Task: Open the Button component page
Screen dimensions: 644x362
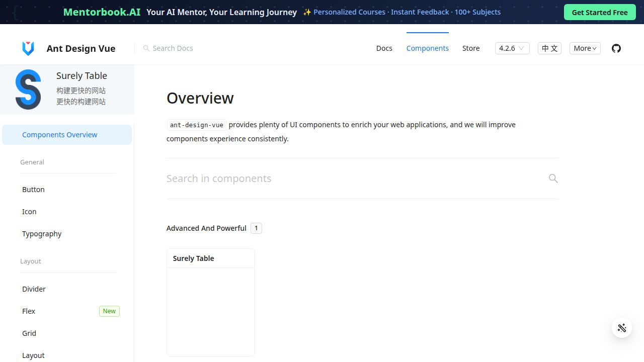Action: [67, 190]
